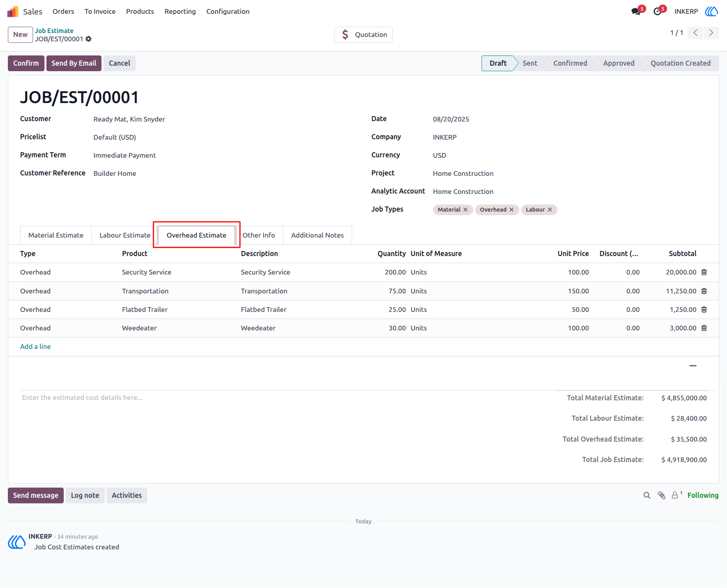The image size is (727, 588).
Task: Go to next record arrow
Action: (x=711, y=33)
